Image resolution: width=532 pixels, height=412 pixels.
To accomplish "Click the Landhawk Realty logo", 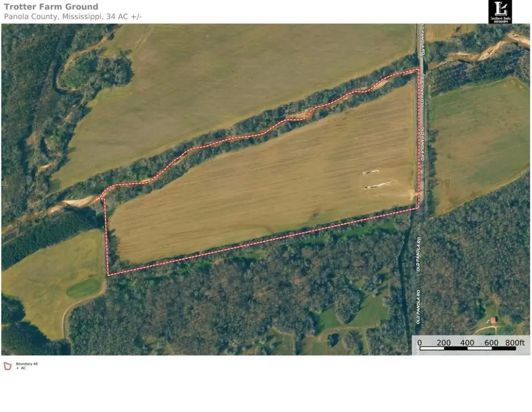I will [500, 12].
